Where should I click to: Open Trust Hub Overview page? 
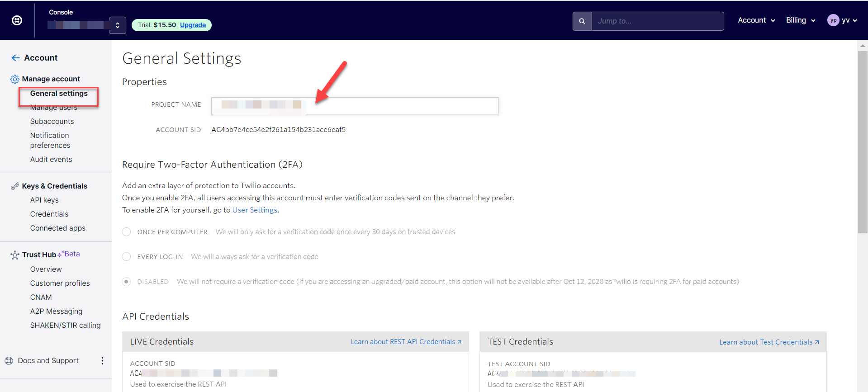click(46, 269)
